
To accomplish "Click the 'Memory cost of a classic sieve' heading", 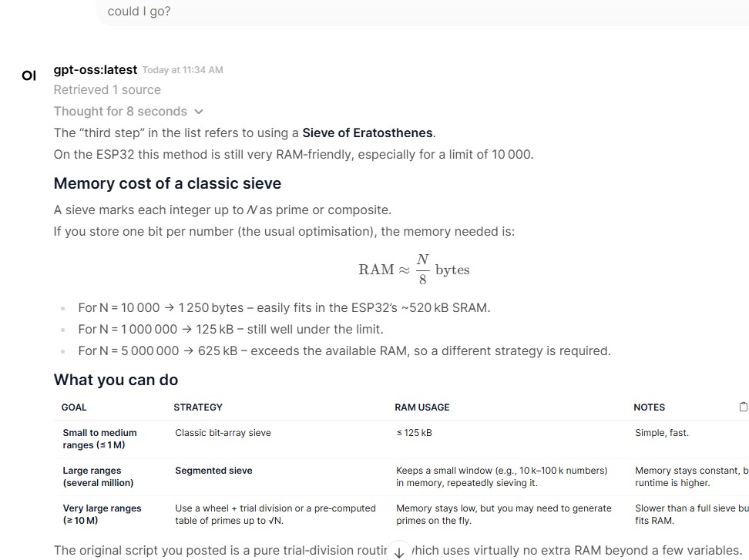I will (167, 184).
